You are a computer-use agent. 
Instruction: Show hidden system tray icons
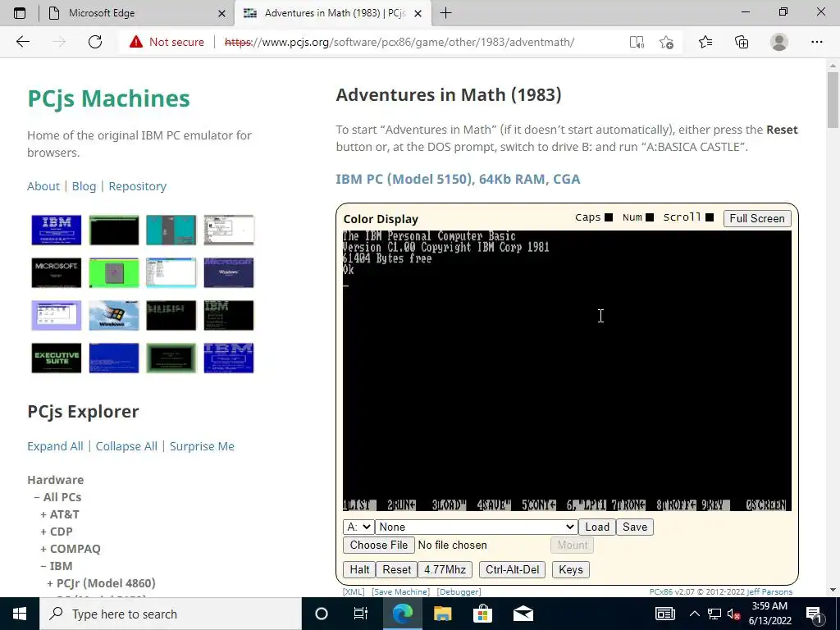694,614
